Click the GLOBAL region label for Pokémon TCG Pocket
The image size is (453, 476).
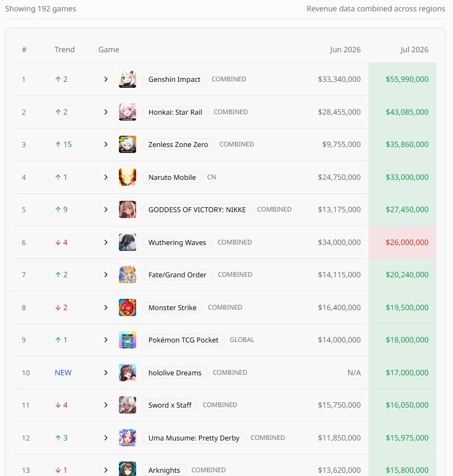click(242, 340)
